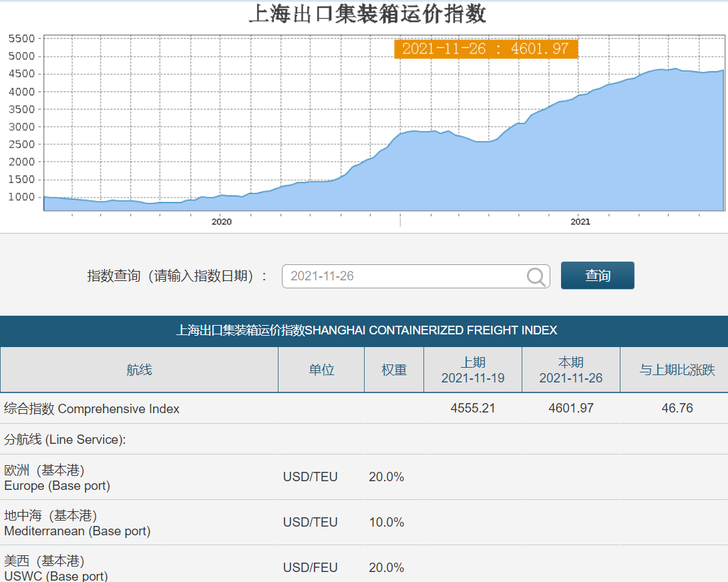Click the current index value 4601.97 in table
The height and width of the screenshot is (582, 728).
pos(571,408)
